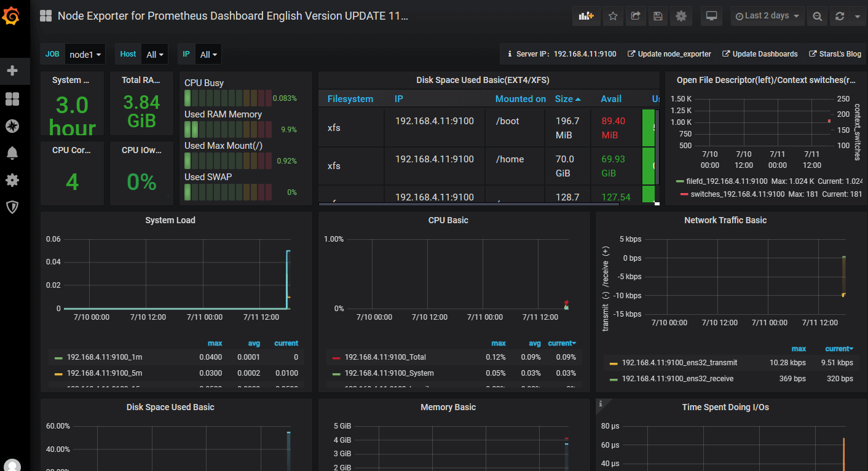Viewport: 868px width, 471px height.
Task: Open Disk Space Used Basic(EXT4/XFS) title menu
Action: 483,80
